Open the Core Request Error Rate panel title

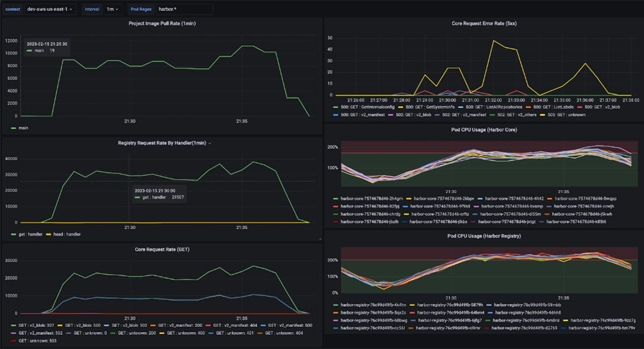click(x=484, y=24)
